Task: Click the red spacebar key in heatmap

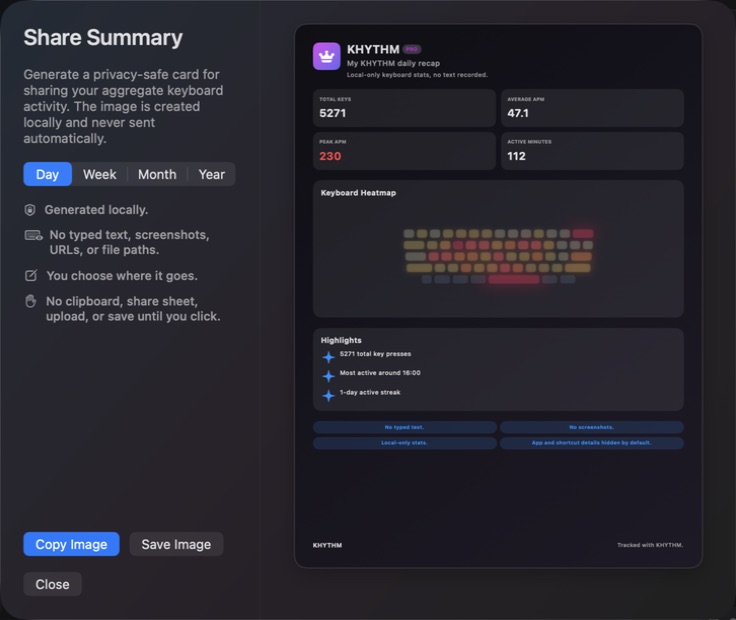Action: coord(514,280)
